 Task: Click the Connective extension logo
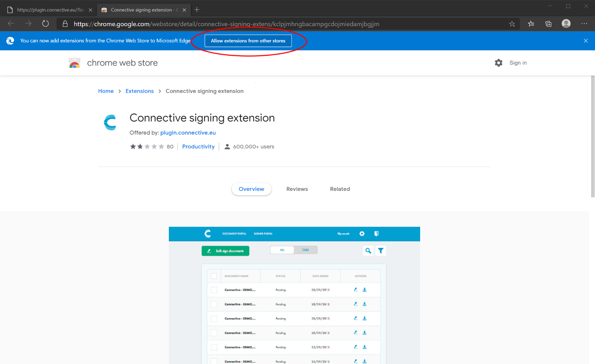(110, 122)
